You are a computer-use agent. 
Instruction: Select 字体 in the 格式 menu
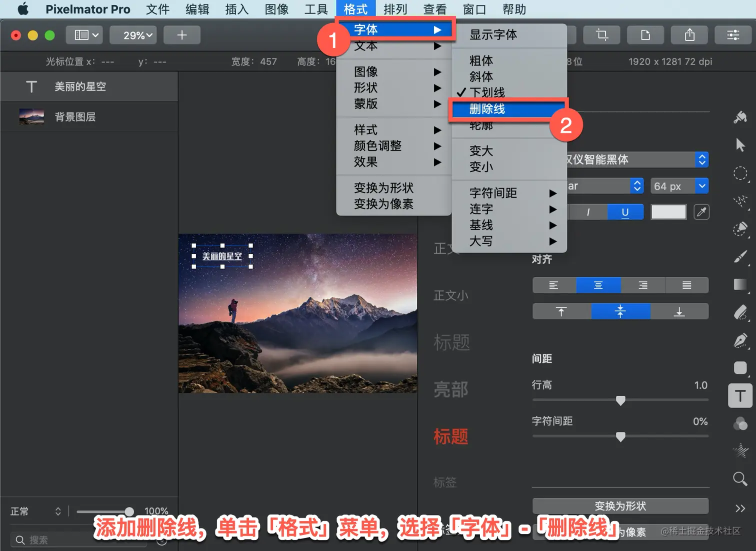point(394,29)
